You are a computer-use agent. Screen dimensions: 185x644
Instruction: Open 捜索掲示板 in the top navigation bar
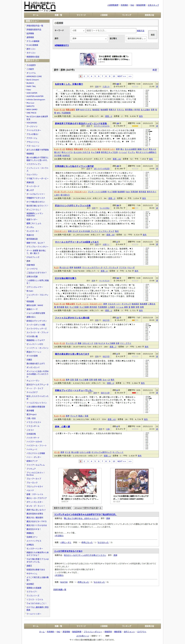coord(149,15)
